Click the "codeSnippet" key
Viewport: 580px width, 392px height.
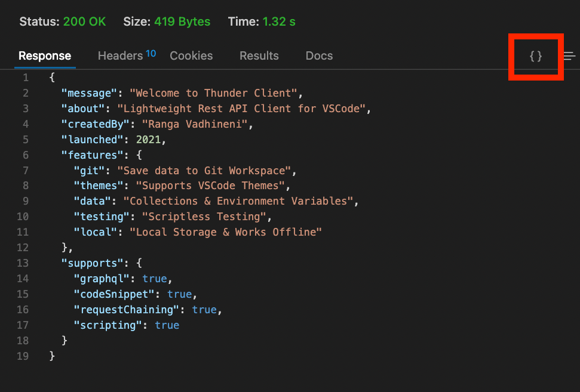[114, 294]
